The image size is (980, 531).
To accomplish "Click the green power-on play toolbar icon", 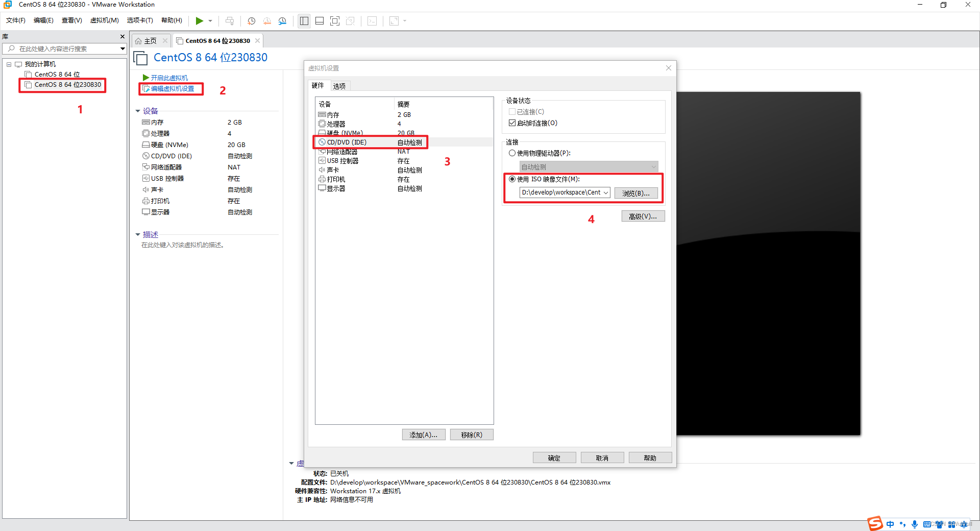I will coord(199,21).
